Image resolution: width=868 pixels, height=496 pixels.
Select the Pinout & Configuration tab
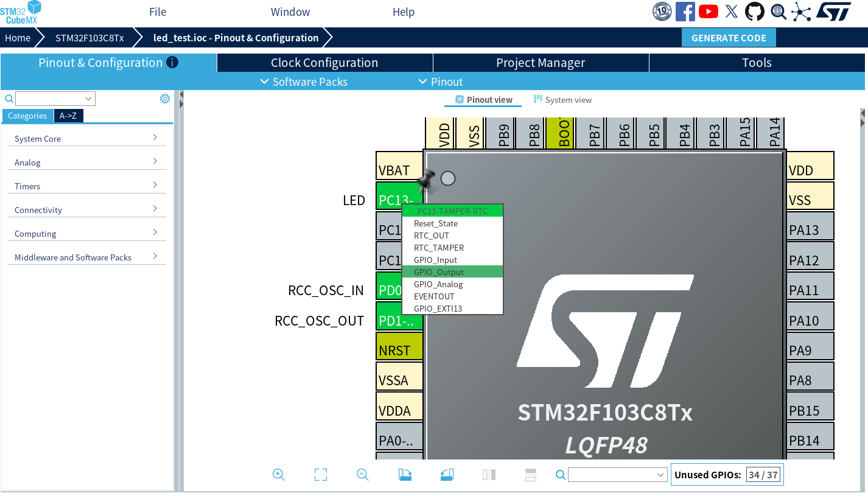click(108, 63)
